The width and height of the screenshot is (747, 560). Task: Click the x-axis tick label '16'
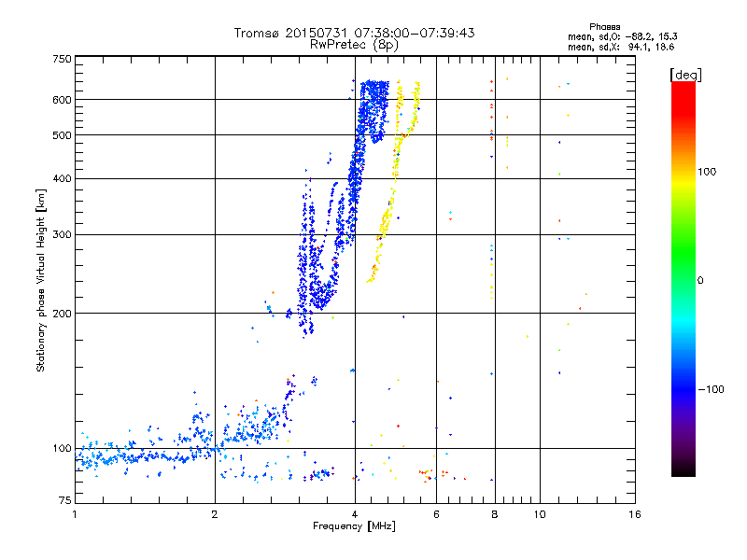[635, 514]
